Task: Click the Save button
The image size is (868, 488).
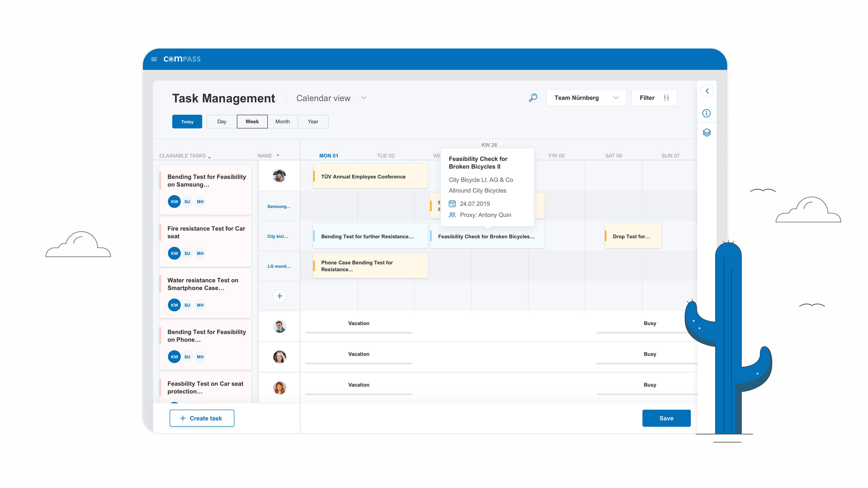Action: [x=666, y=418]
